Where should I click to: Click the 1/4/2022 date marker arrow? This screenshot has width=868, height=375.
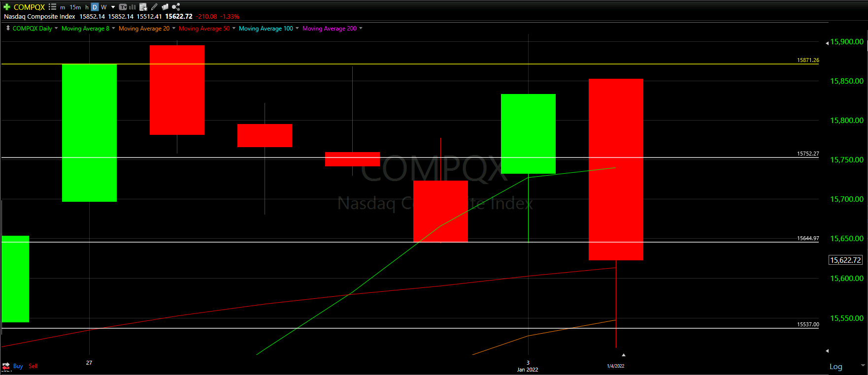click(623, 355)
